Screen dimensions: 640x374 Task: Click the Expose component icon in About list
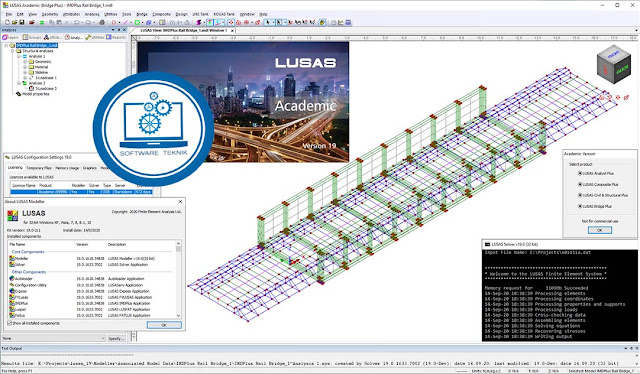(12, 291)
